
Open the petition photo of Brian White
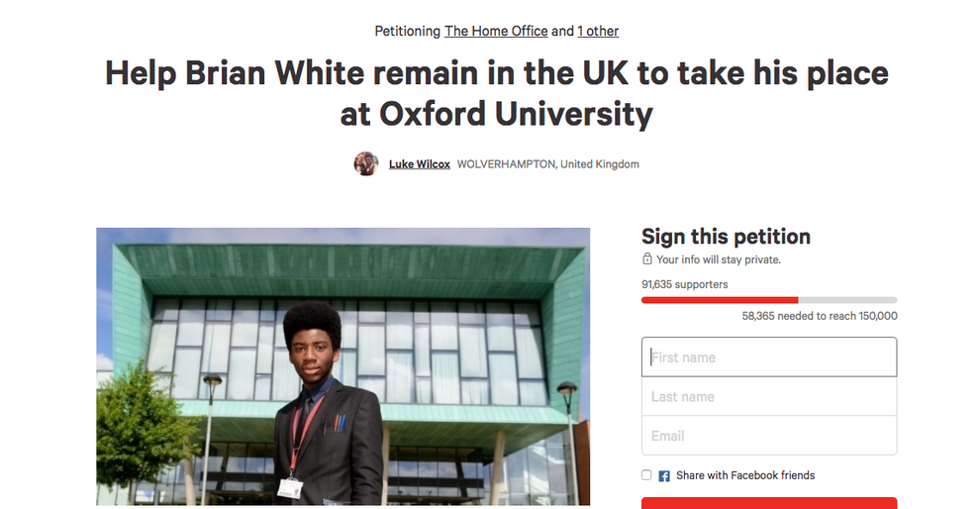click(343, 366)
